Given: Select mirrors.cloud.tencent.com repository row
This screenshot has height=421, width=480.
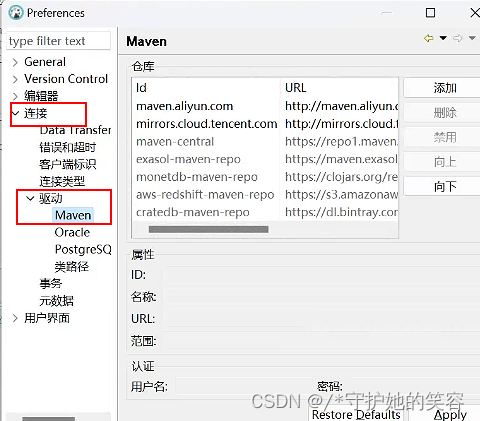Looking at the screenshot, I should (265, 124).
